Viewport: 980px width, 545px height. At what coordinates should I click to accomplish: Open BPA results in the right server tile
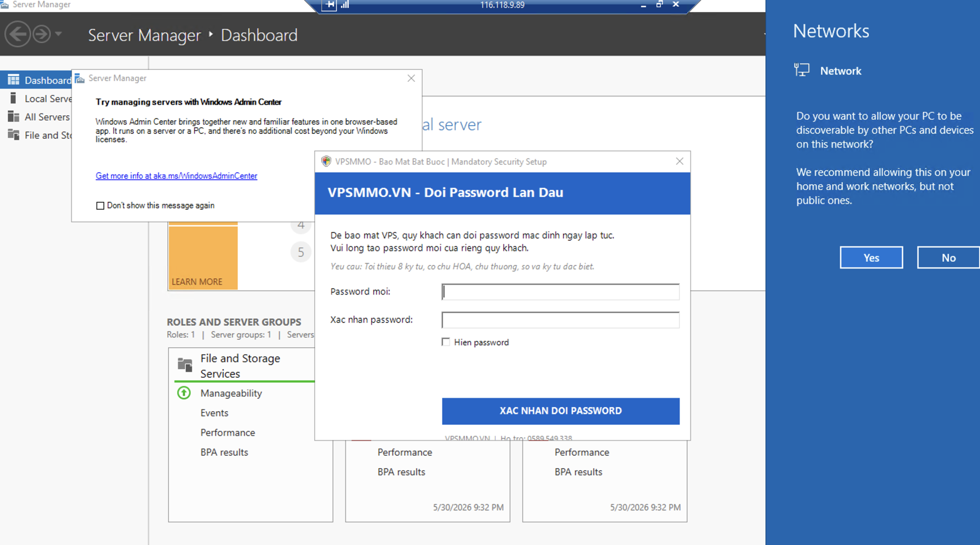pos(578,472)
